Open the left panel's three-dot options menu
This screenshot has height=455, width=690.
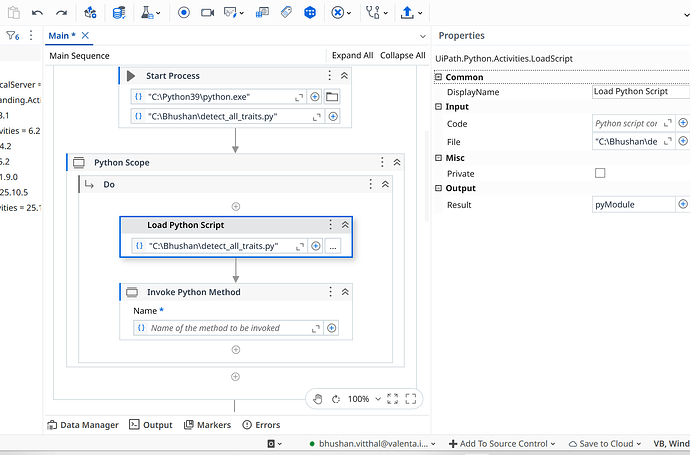coord(31,35)
